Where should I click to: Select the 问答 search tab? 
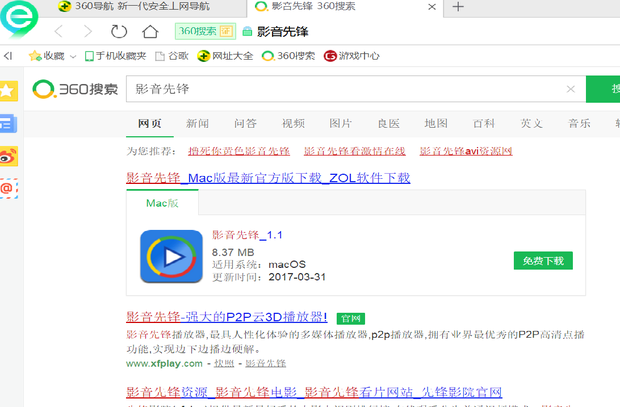(x=245, y=123)
